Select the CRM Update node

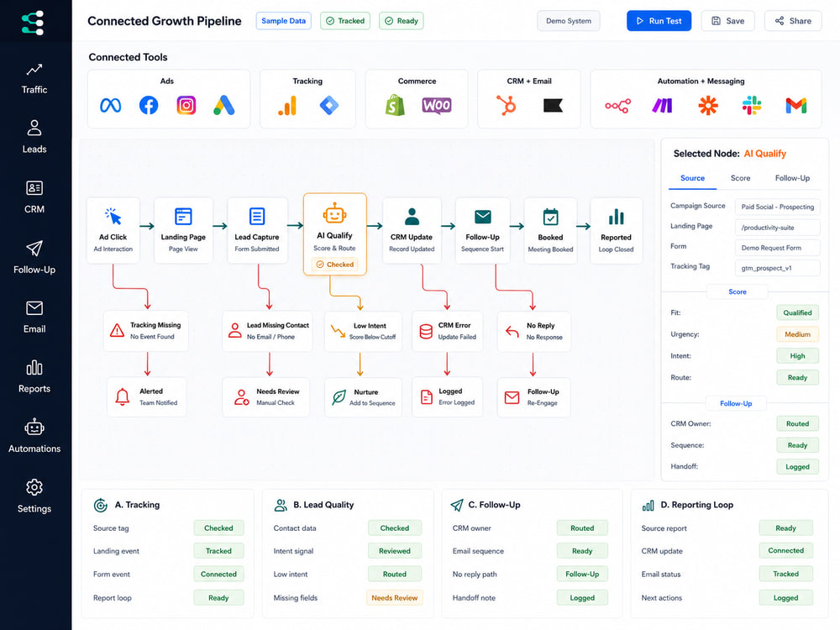pos(412,230)
